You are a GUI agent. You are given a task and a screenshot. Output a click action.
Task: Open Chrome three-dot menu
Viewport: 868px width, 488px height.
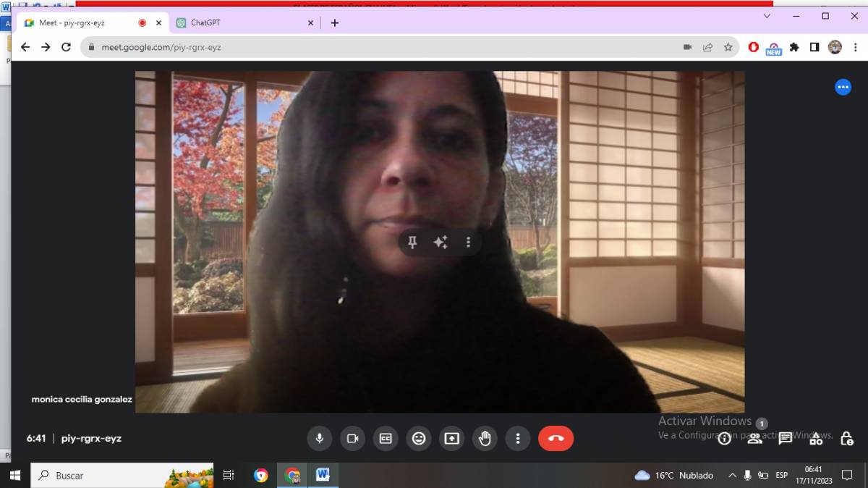click(854, 47)
